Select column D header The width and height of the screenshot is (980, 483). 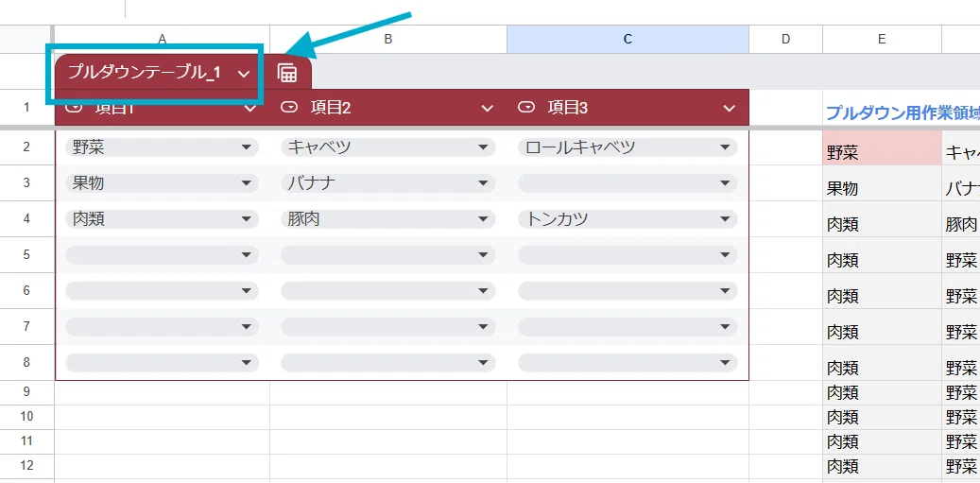click(x=785, y=40)
